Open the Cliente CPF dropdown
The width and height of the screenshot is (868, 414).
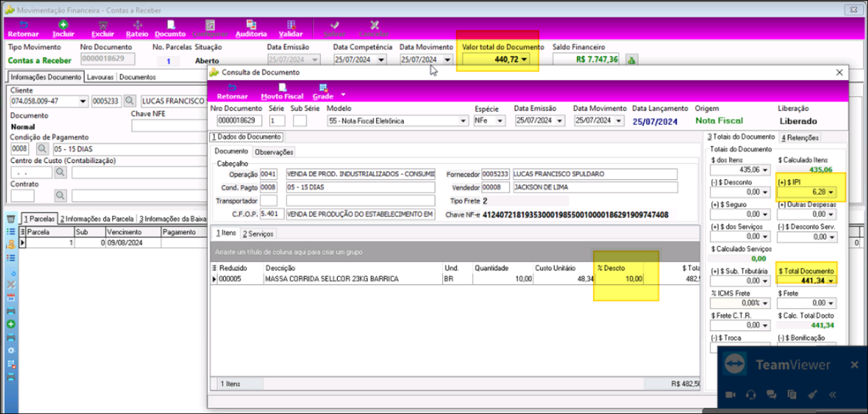point(83,101)
